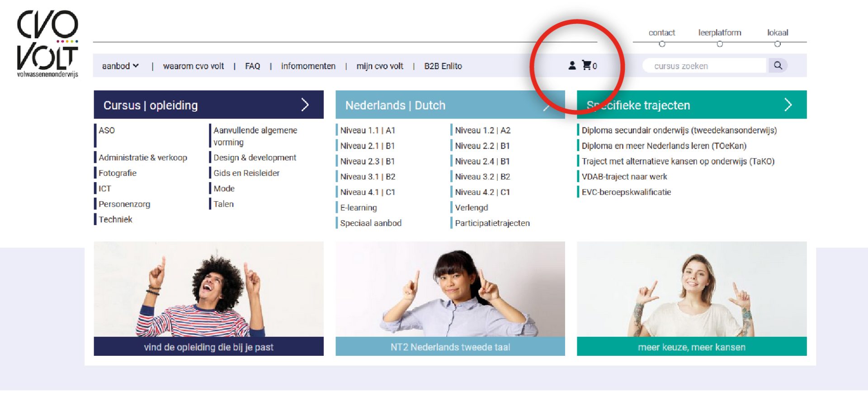This screenshot has width=868, height=401.
Task: Click the smiling woman with tattoos image
Action: point(692,289)
